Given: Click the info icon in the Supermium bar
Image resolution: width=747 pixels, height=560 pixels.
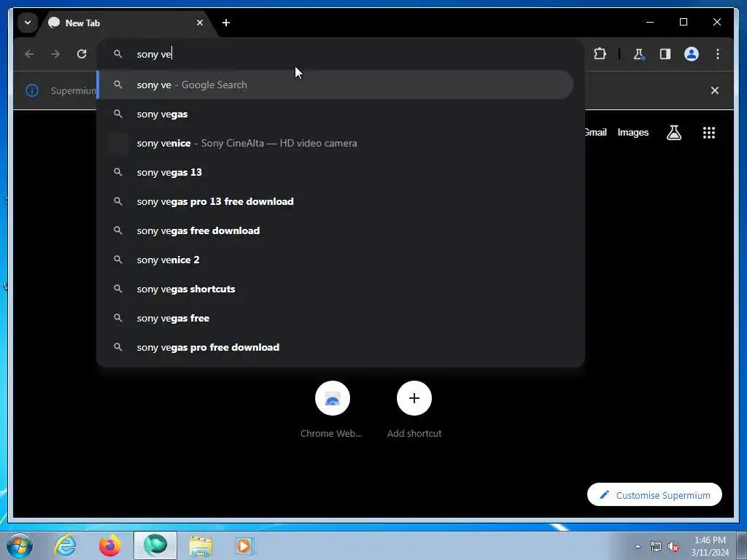Looking at the screenshot, I should (x=32, y=90).
